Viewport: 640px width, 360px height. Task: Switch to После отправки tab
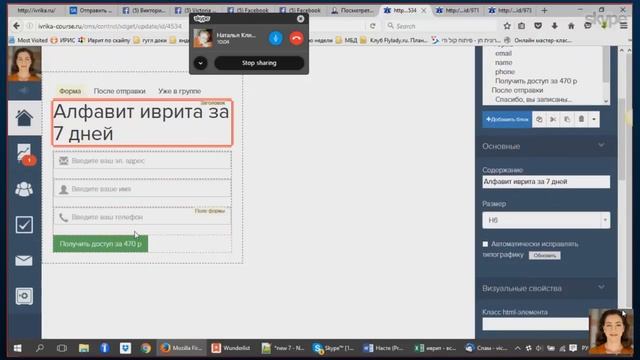click(x=120, y=91)
